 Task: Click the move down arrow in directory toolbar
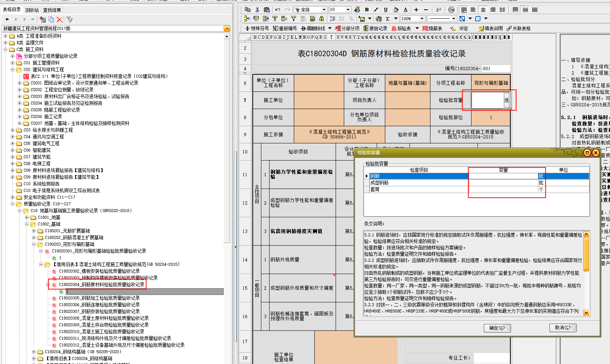point(24,19)
